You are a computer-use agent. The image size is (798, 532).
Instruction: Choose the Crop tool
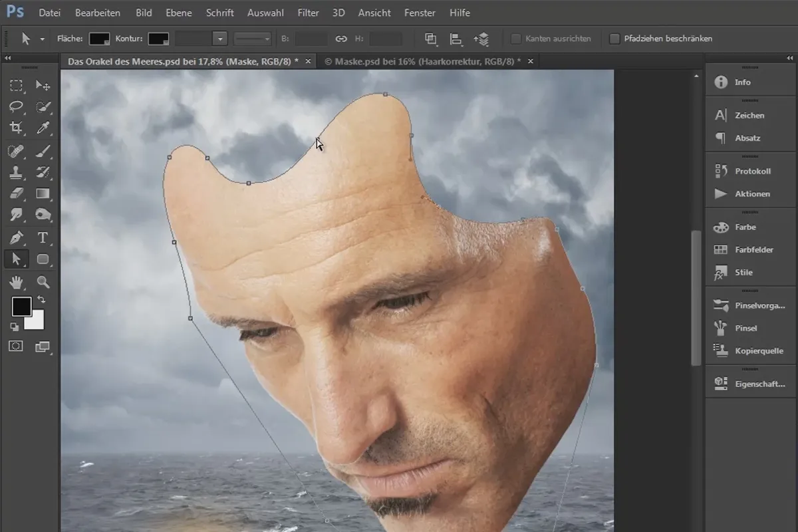click(17, 128)
